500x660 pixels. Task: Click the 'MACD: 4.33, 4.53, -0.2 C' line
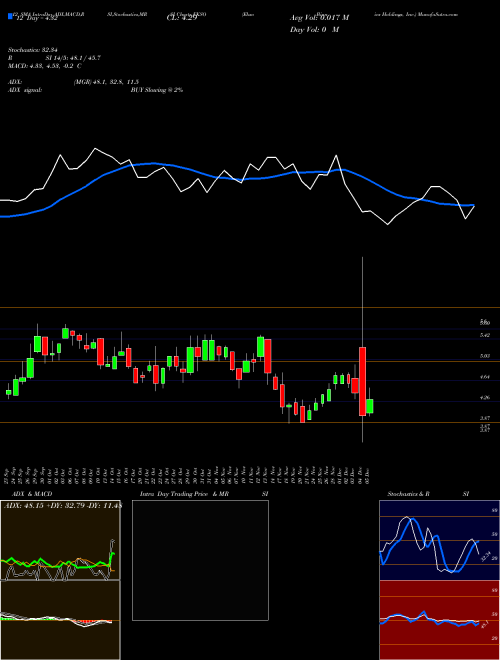pyautogui.click(x=45, y=66)
